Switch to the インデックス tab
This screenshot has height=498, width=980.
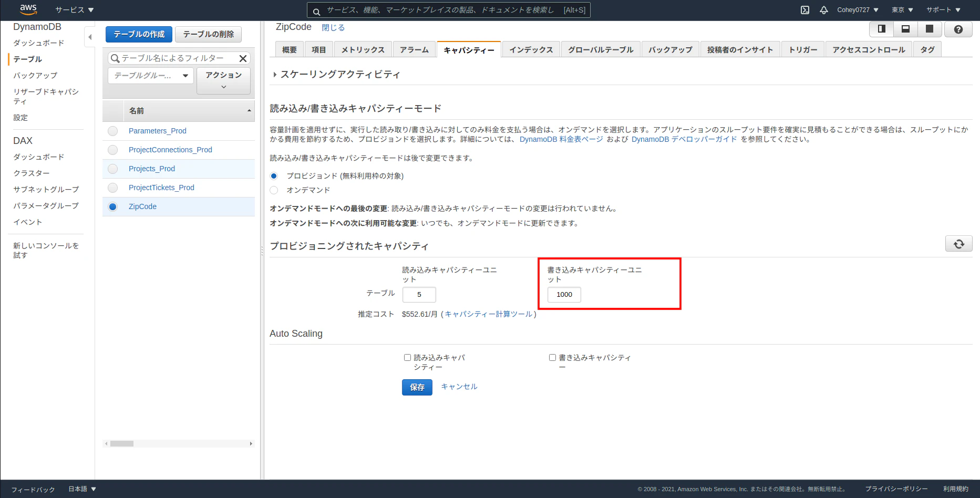pos(531,50)
